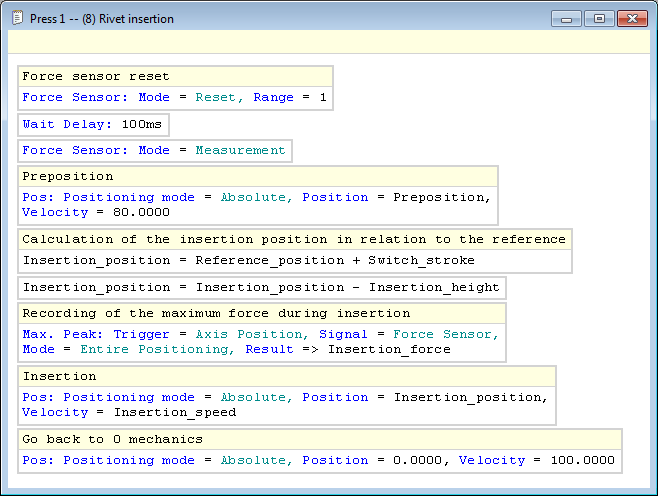This screenshot has width=658, height=496.
Task: Select the 'Insertion' comment header
Action: 287,376
